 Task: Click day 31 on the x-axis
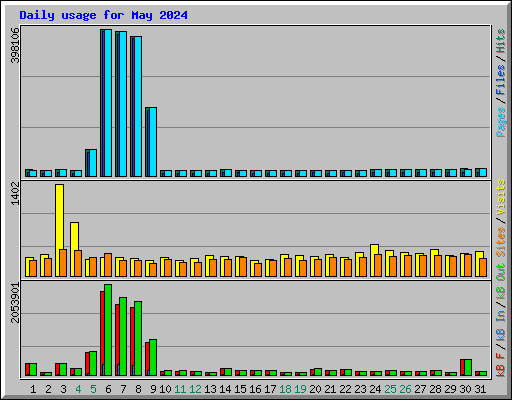point(480,389)
